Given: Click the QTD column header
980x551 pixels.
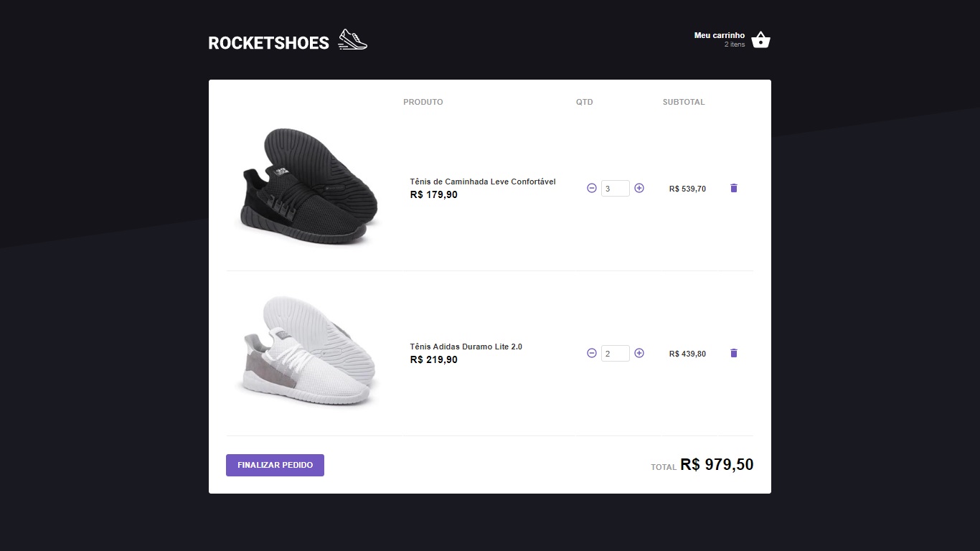Looking at the screenshot, I should 584,102.
